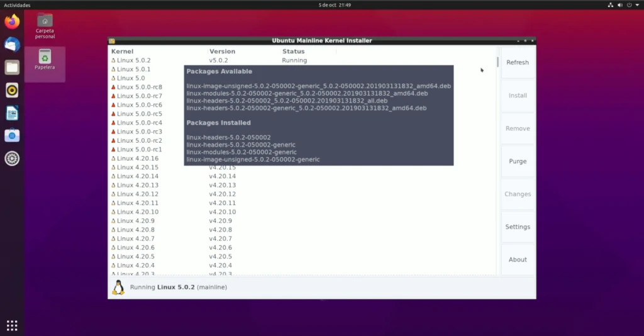Select the Linux 4.20.15 row
Image resolution: width=644 pixels, height=336 pixels.
click(x=303, y=167)
